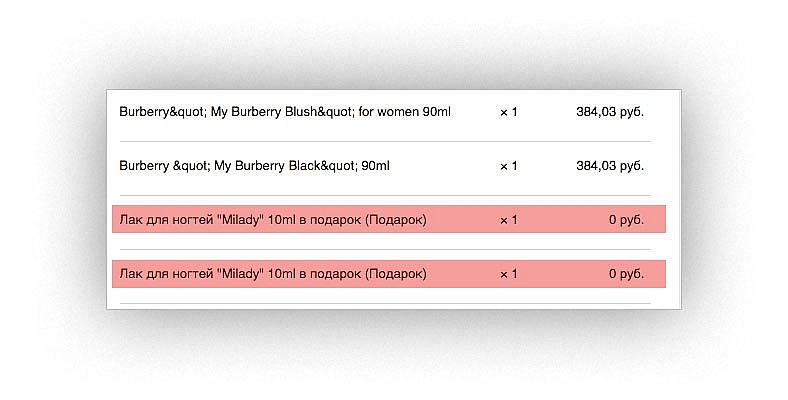
Task: Click the 0 руб. price in lower pink row
Action: click(626, 274)
